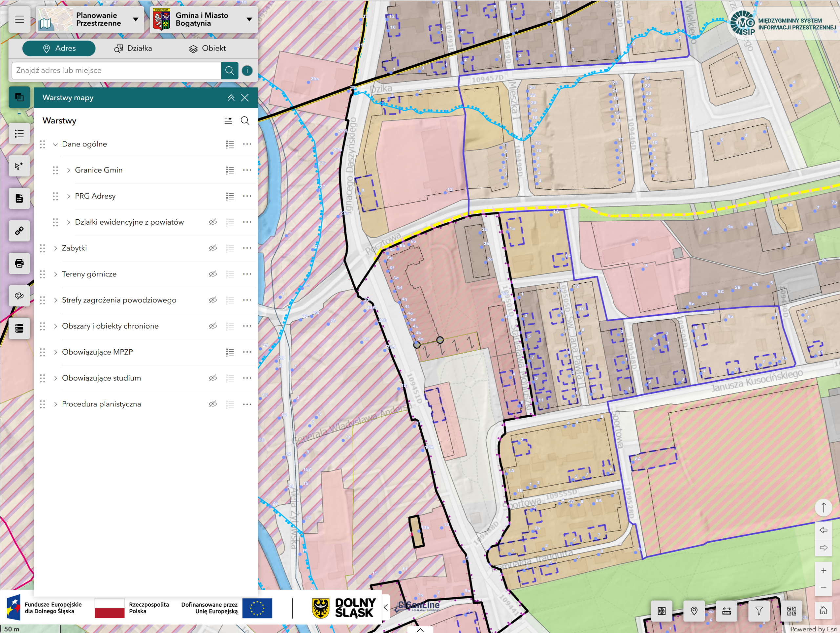Click search magnifier button in address bar
Screen dimensions: 840x633
click(229, 70)
